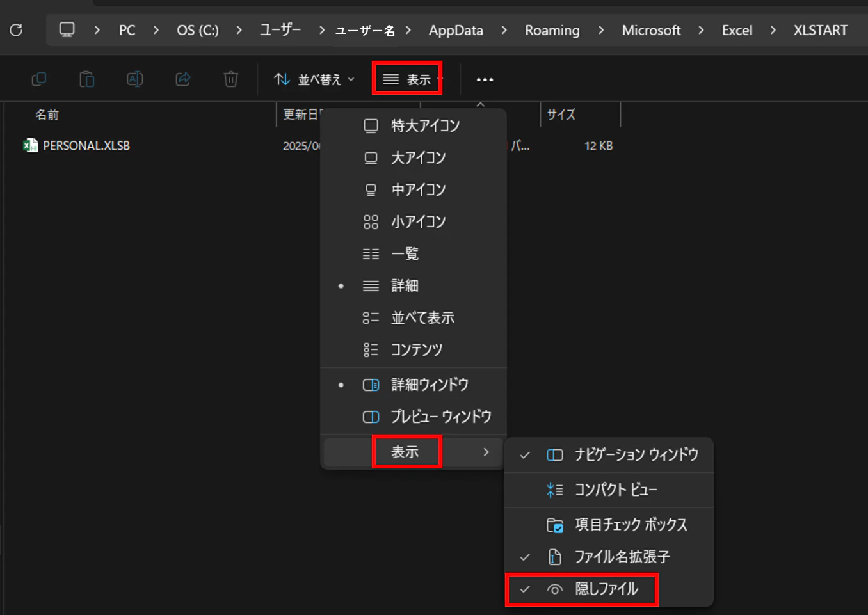This screenshot has height=615, width=868.
Task: Toggle 隠しファイル hidden files option
Action: point(608,589)
